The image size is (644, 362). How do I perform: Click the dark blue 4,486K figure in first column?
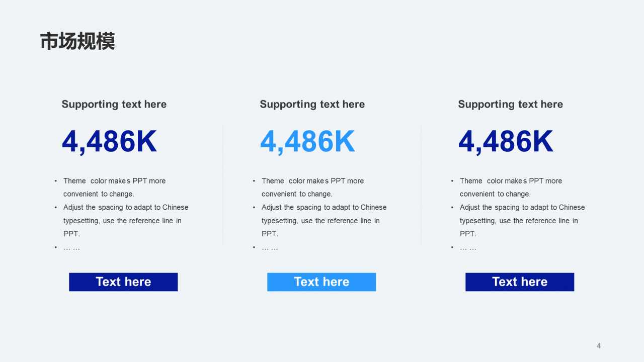[110, 142]
